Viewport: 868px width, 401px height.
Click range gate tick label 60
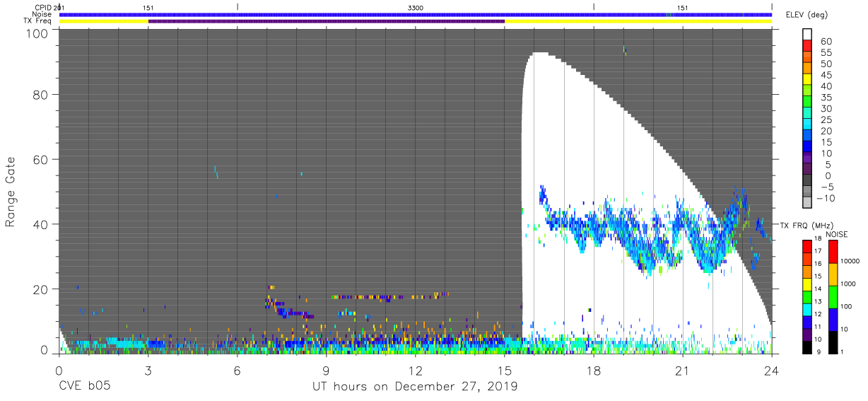pos(40,160)
